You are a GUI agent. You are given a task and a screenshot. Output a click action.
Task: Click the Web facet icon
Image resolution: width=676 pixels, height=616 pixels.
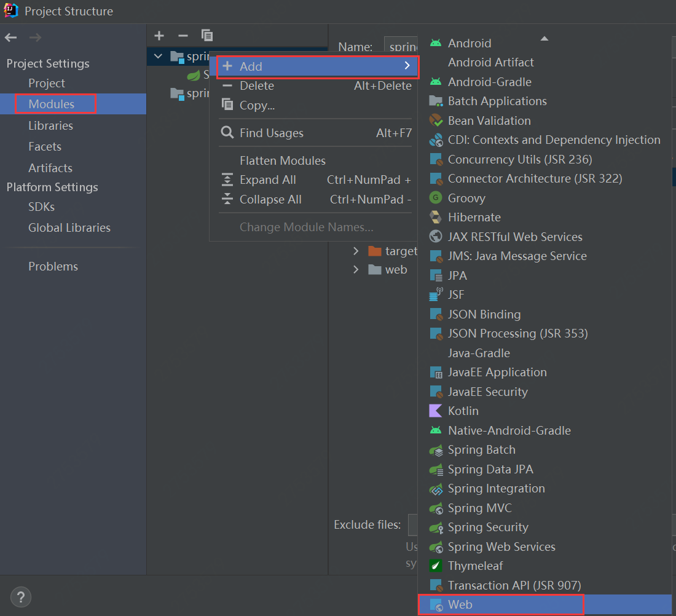[x=436, y=605]
